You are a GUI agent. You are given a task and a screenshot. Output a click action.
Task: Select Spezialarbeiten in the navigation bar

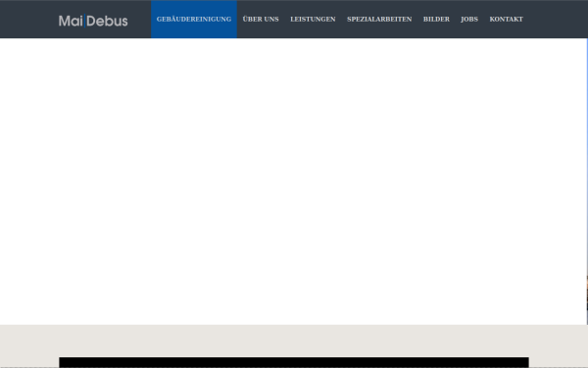pyautogui.click(x=379, y=20)
